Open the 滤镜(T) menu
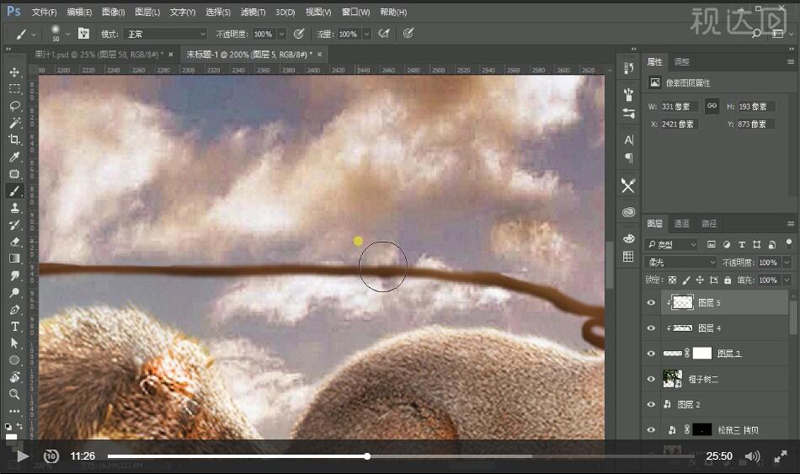The width and height of the screenshot is (800, 474). point(253,12)
